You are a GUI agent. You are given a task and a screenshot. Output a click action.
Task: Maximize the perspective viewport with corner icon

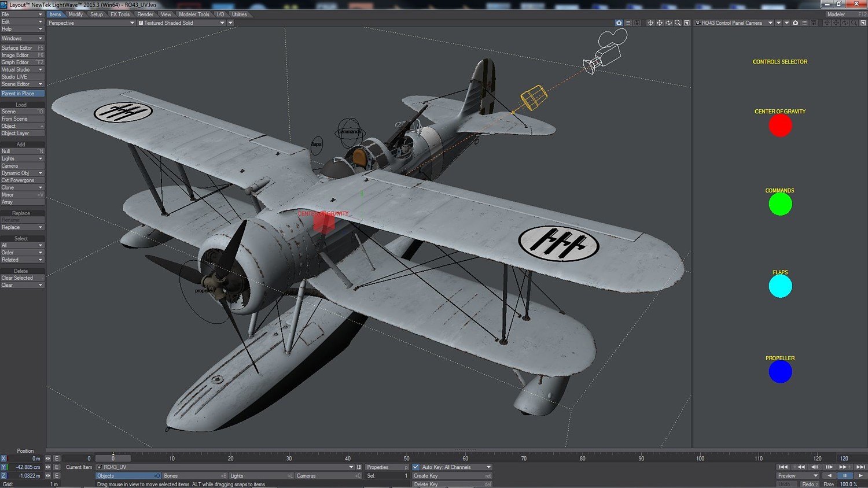pos(687,23)
